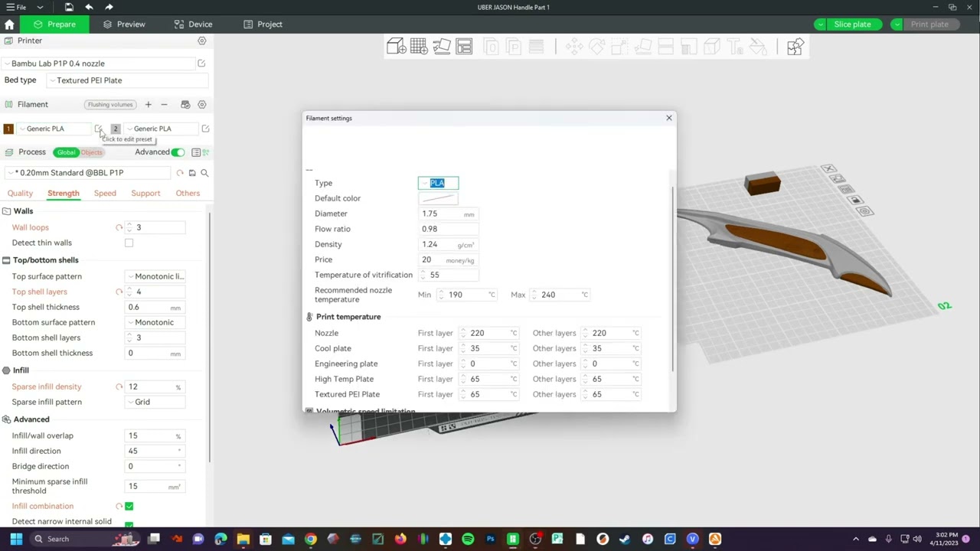
Task: Switch process scope to Objects
Action: [91, 152]
